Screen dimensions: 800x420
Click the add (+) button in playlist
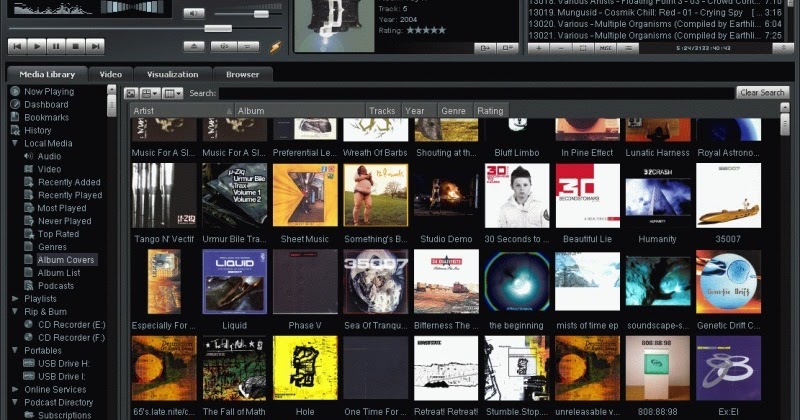(539, 48)
